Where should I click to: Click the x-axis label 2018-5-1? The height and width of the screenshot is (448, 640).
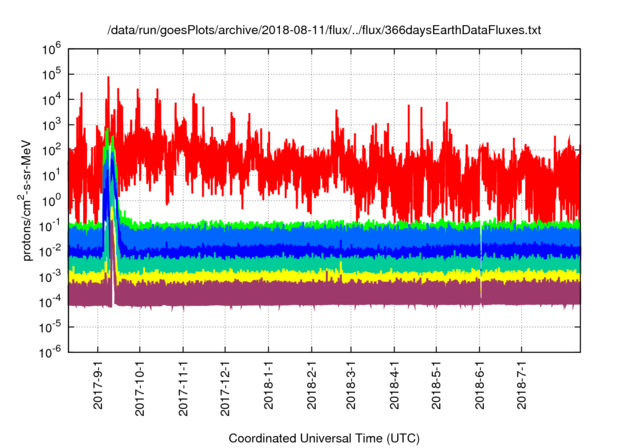(x=436, y=385)
